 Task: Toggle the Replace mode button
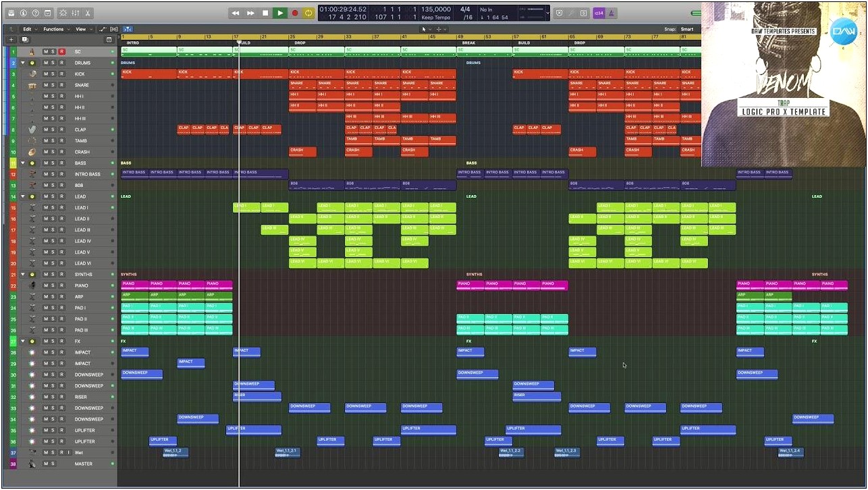(560, 13)
